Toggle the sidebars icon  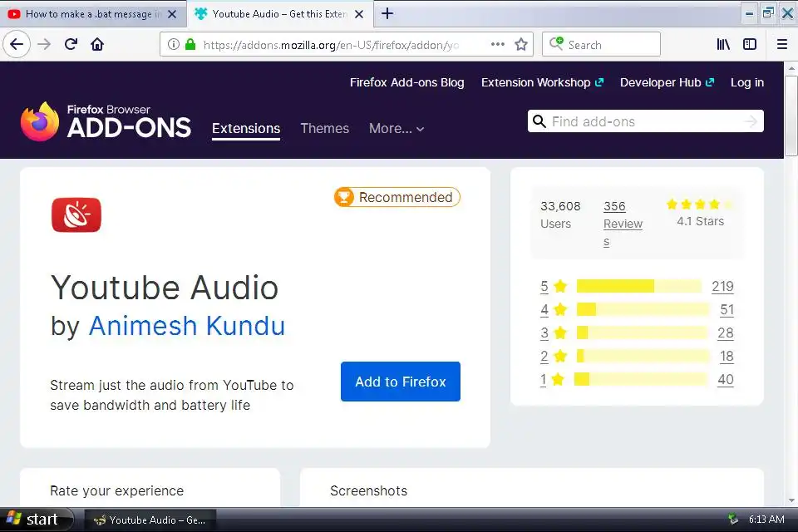pos(750,44)
